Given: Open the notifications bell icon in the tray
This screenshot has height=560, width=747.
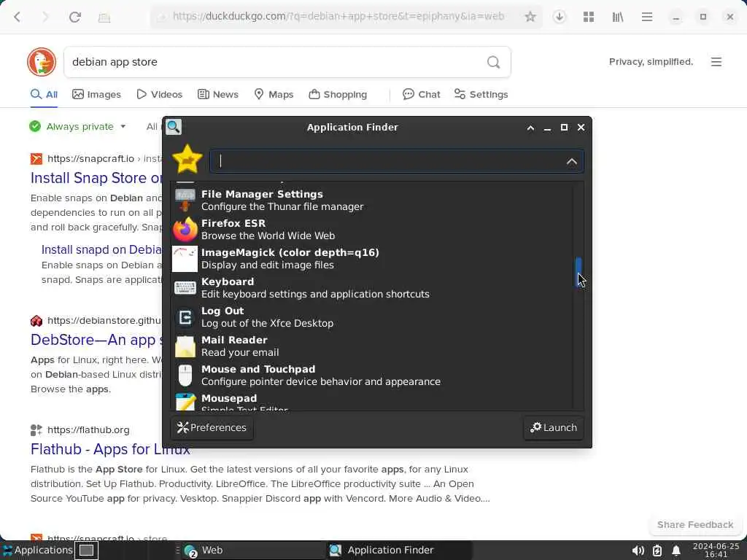Looking at the screenshot, I should point(676,551).
